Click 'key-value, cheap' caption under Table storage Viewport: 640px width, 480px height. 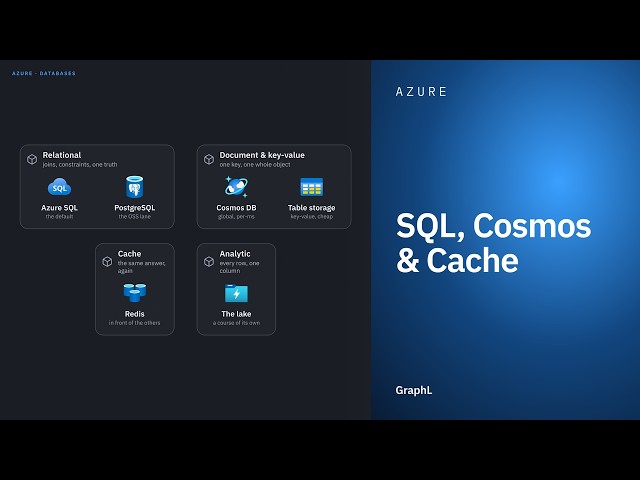coord(311,216)
